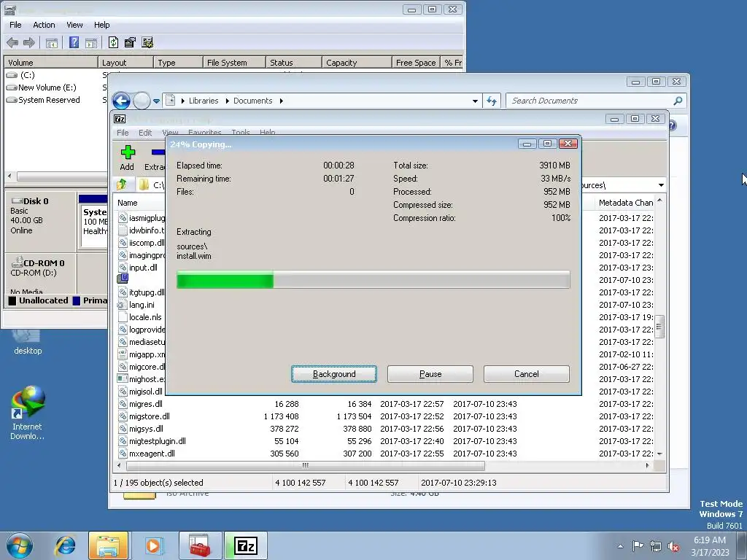Image resolution: width=747 pixels, height=560 pixels.
Task: Select locale.nls in file list
Action: (145, 317)
